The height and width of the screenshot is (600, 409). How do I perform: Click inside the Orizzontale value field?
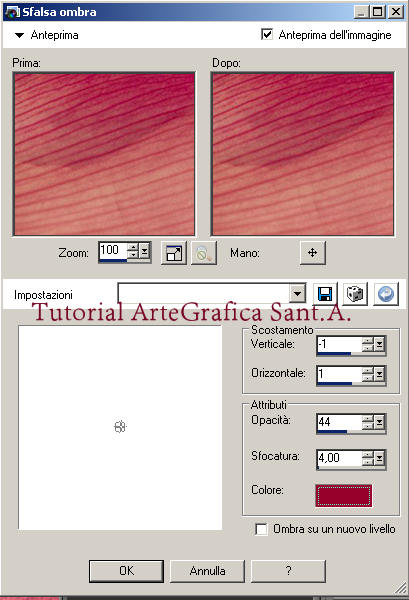click(339, 374)
